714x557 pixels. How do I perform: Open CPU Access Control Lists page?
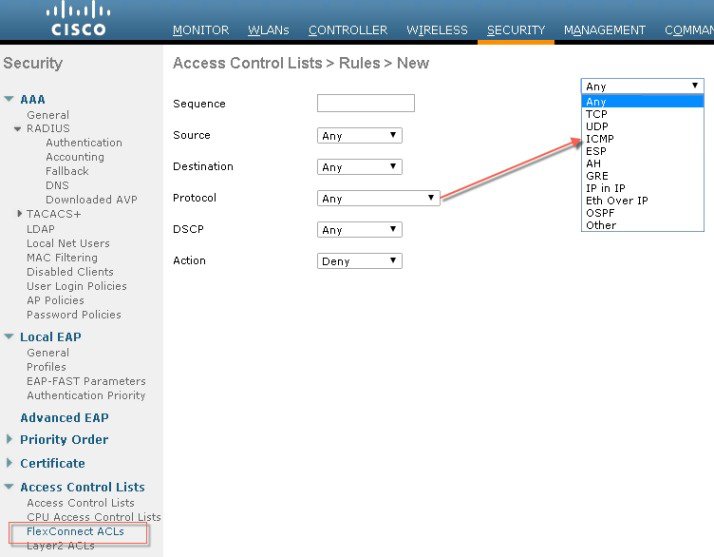[x=93, y=517]
